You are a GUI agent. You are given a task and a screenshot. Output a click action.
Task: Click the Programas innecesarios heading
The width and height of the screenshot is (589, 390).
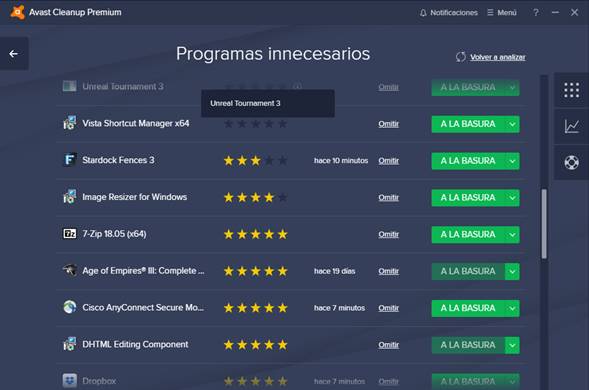coord(273,54)
